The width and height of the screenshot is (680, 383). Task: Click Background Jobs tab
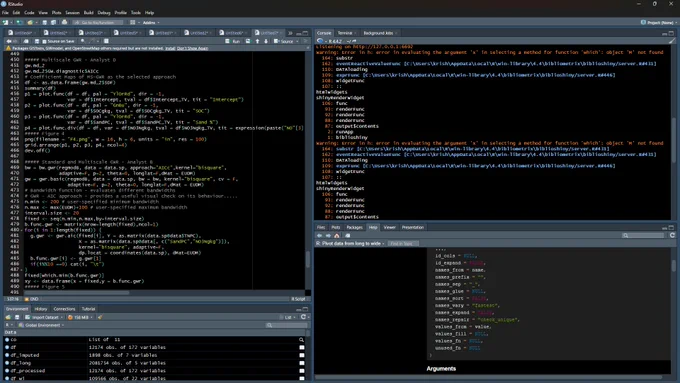point(378,33)
